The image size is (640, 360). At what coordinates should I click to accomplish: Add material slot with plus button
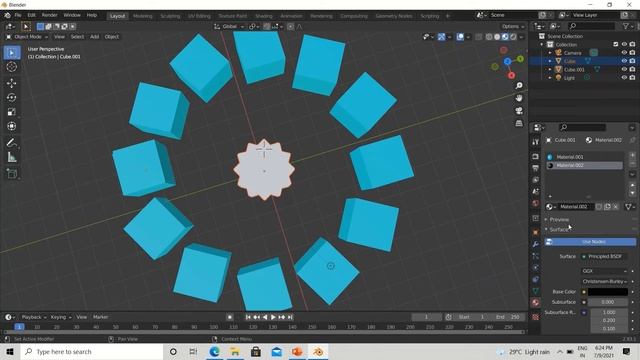click(632, 155)
